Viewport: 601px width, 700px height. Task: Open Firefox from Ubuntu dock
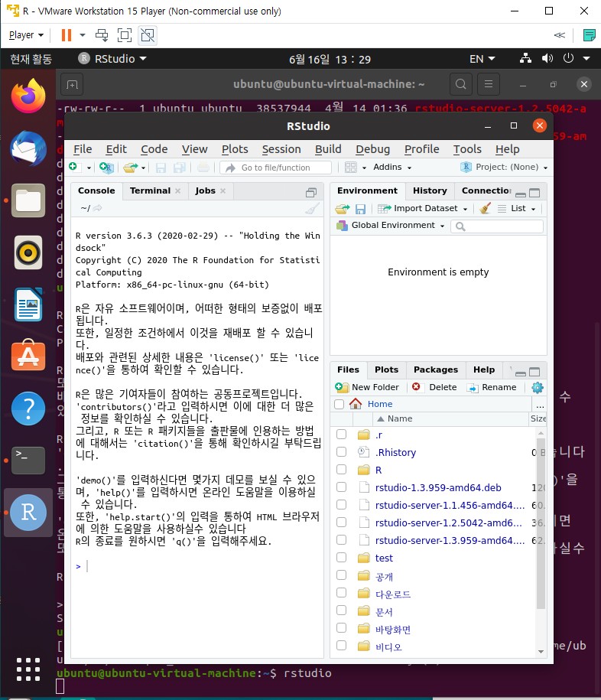click(28, 96)
